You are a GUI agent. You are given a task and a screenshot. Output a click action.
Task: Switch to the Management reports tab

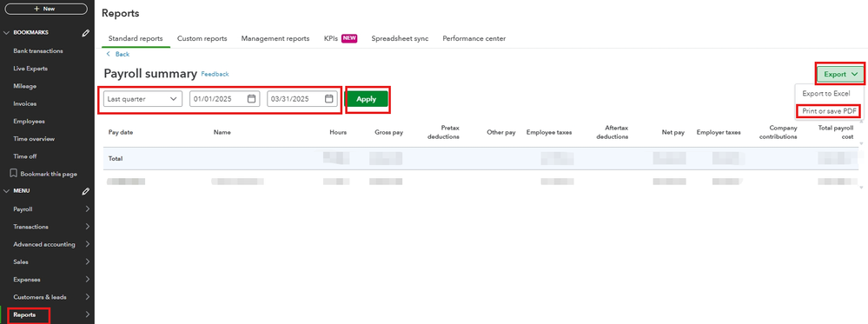pyautogui.click(x=275, y=39)
